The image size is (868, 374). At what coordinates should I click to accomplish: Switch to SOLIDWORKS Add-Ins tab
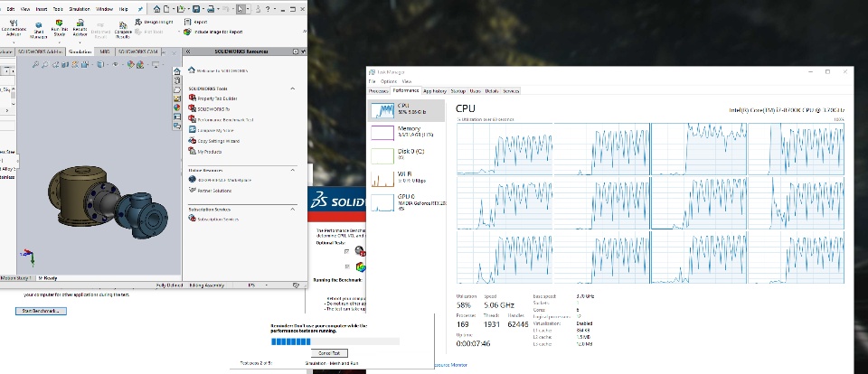coord(41,52)
